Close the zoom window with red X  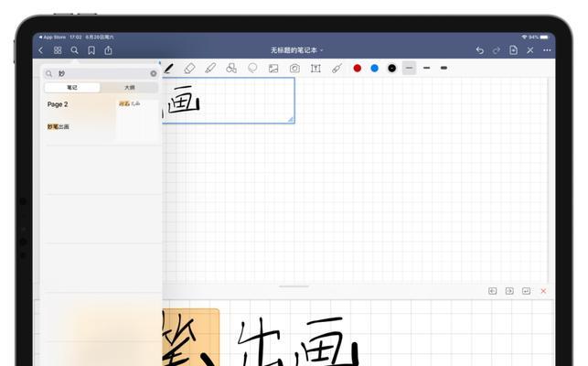[543, 291]
